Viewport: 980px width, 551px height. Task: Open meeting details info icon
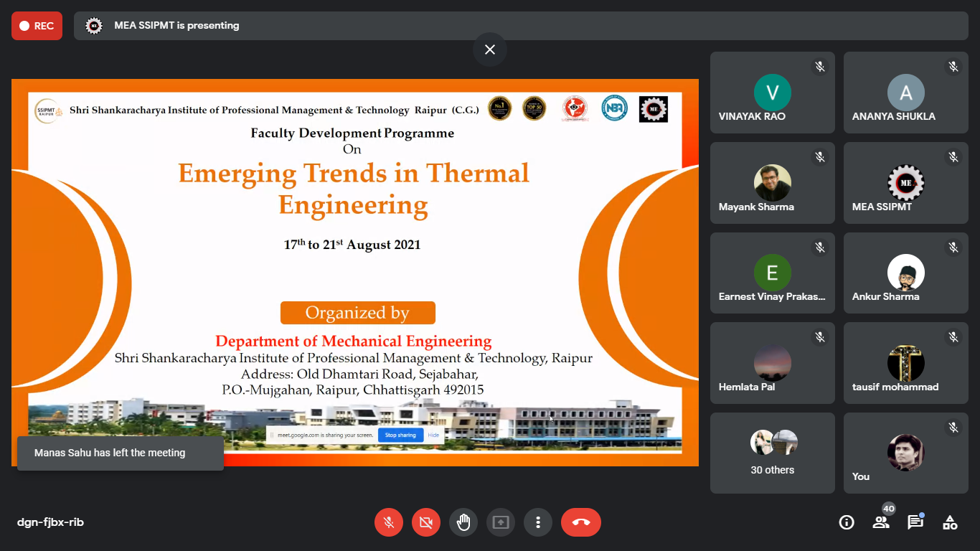847,522
